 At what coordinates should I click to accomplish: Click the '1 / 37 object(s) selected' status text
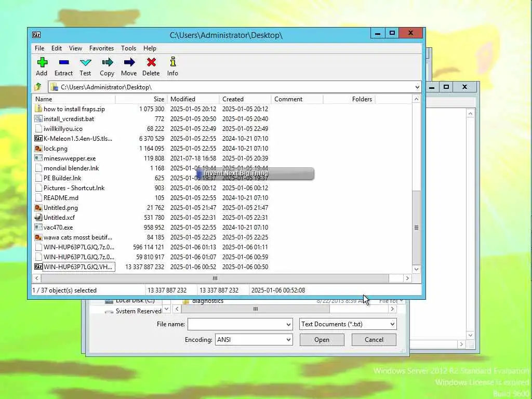(x=64, y=290)
